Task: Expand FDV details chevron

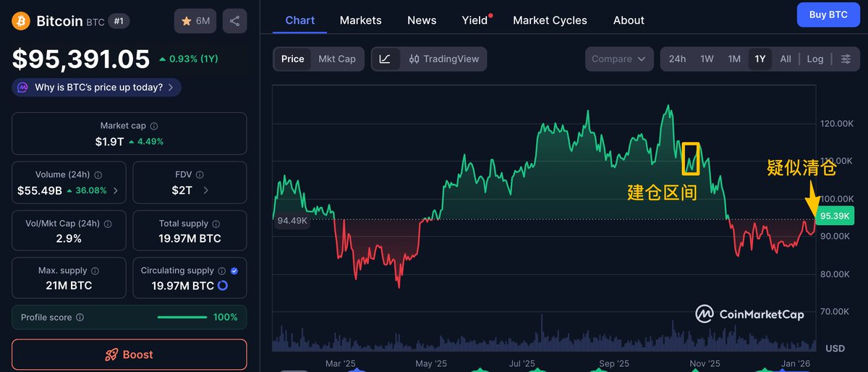Action: [205, 190]
